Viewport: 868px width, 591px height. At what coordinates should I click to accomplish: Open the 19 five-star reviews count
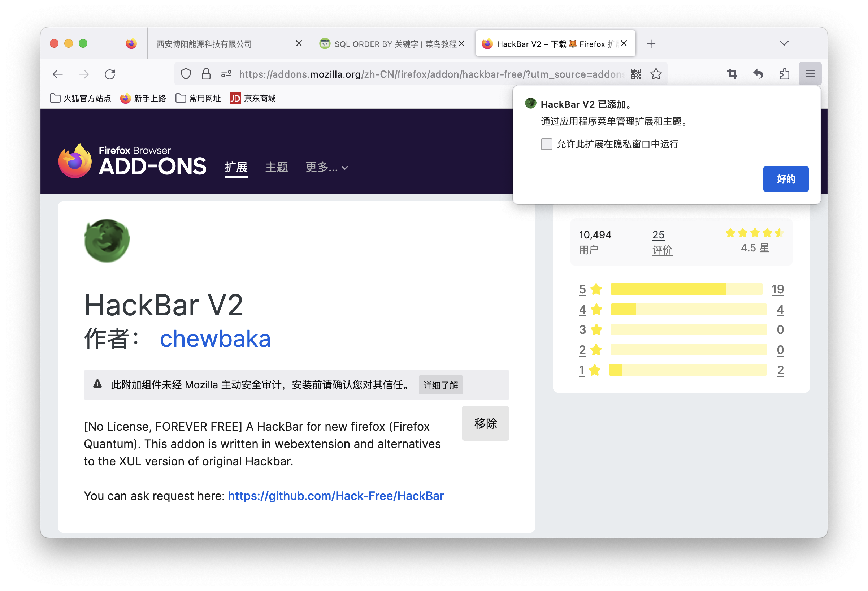[777, 289]
